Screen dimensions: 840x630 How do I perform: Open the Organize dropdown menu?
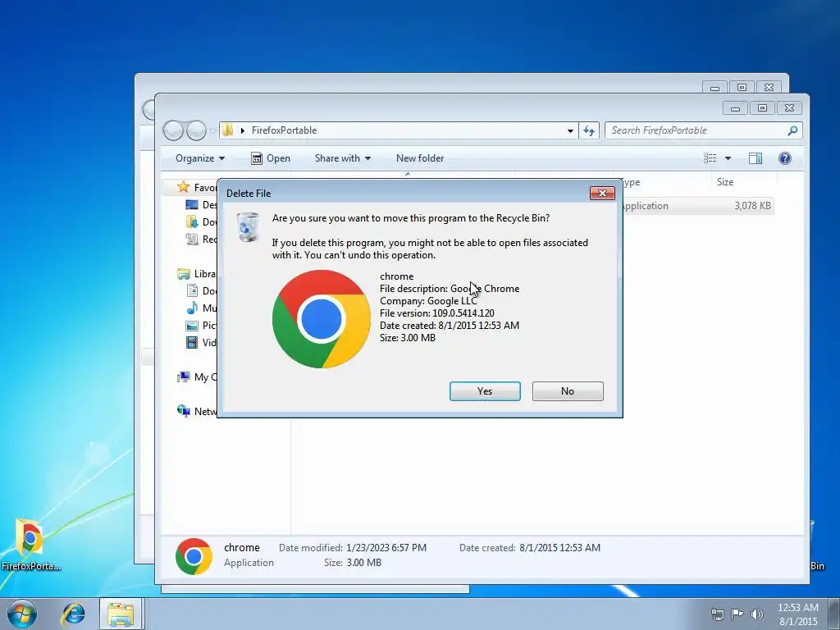pos(200,158)
